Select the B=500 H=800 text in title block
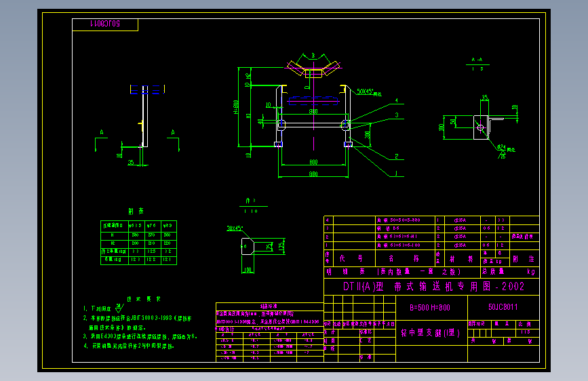 [x=430, y=308]
